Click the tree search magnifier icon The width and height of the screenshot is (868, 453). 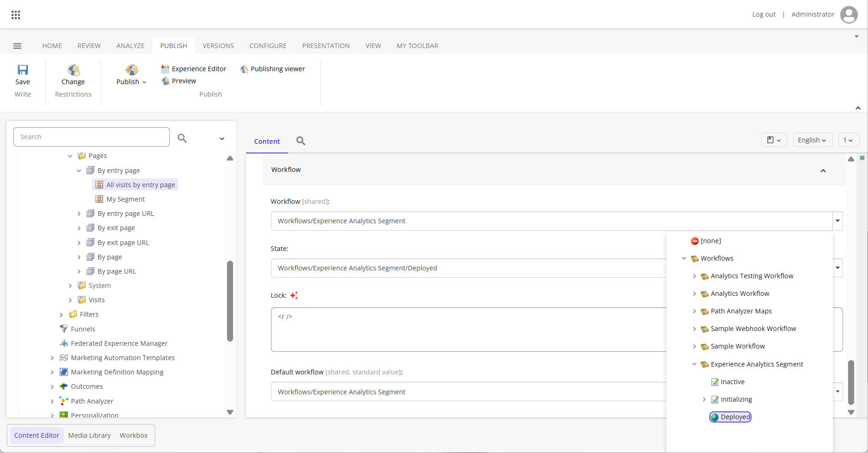click(182, 138)
